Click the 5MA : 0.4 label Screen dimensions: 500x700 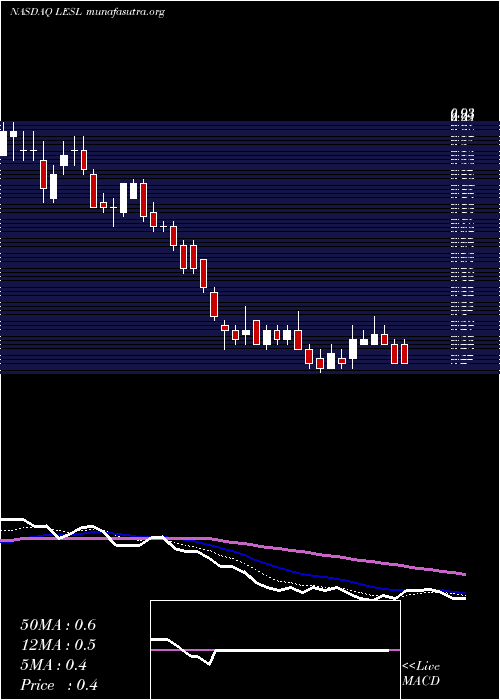pyautogui.click(x=54, y=665)
